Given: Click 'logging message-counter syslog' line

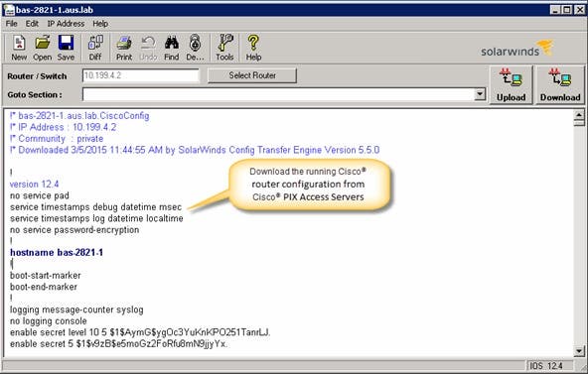Looking at the screenshot, I should coord(76,310).
